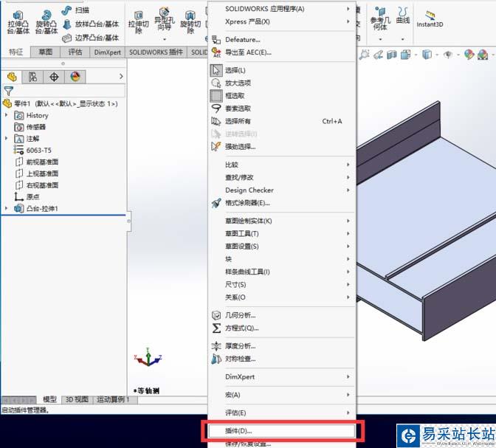Choose 框选取 box selection item
The image size is (496, 448).
point(282,95)
